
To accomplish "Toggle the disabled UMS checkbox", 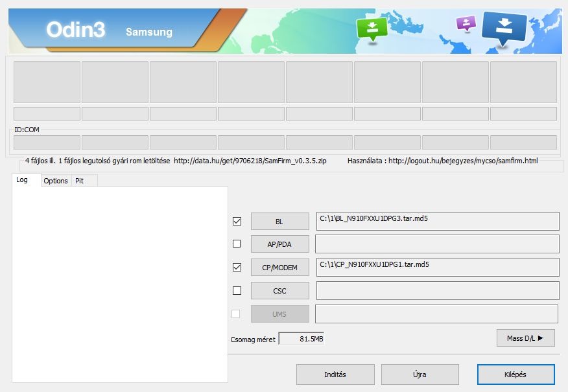I will click(x=236, y=314).
